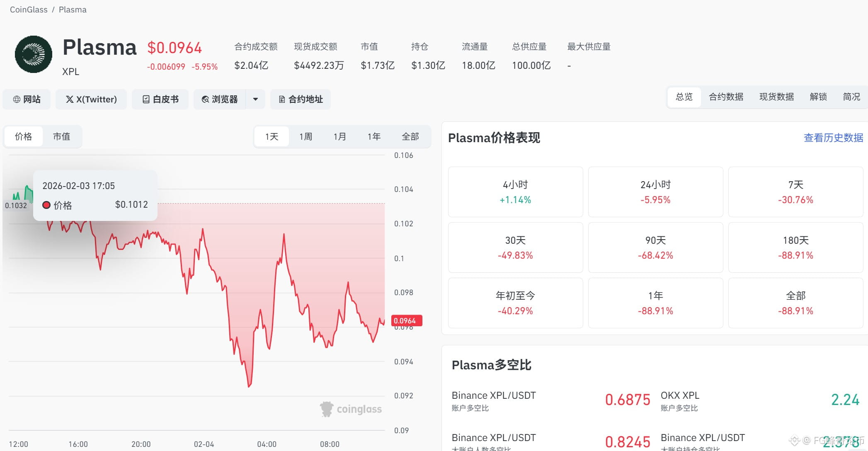Click the 白皮书 whitepaper document icon
The width and height of the screenshot is (868, 451).
point(146,99)
